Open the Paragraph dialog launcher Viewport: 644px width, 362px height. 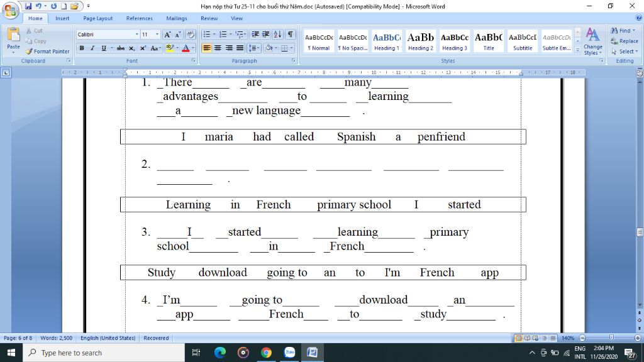pyautogui.click(x=294, y=60)
